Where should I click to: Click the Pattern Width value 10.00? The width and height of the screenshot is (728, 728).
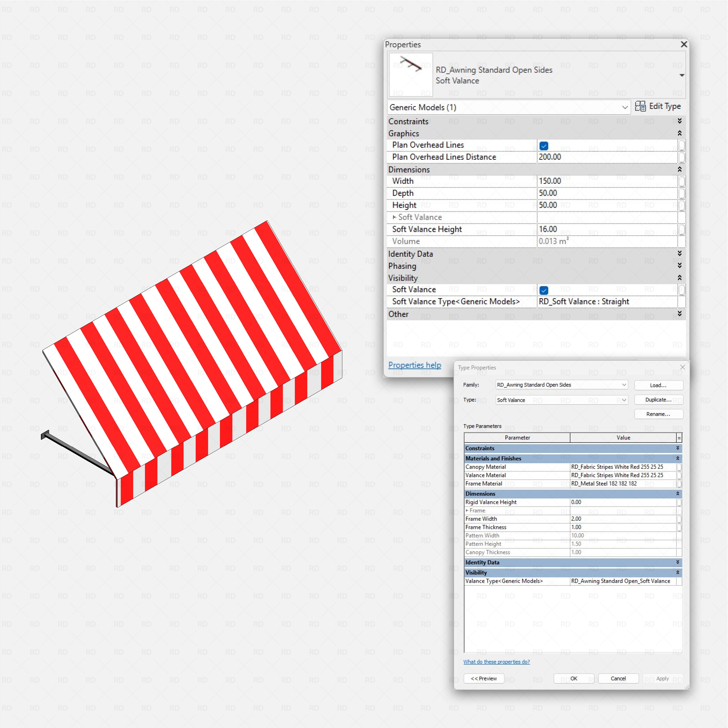623,536
